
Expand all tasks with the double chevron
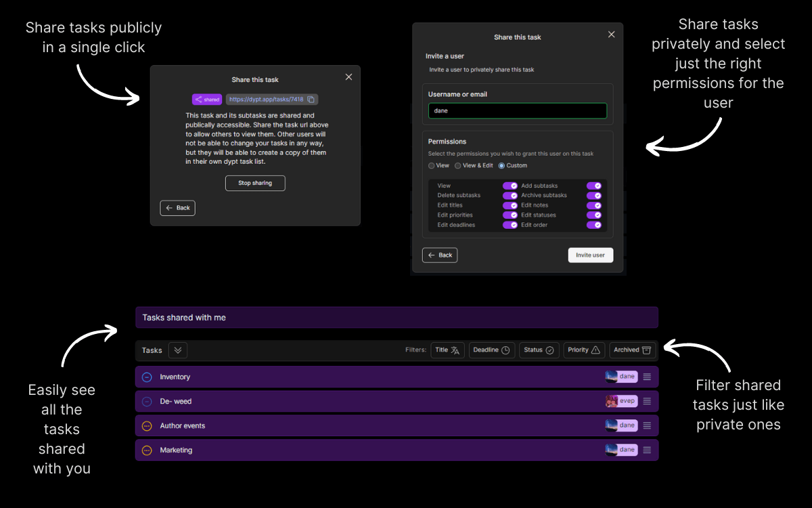pyautogui.click(x=178, y=350)
